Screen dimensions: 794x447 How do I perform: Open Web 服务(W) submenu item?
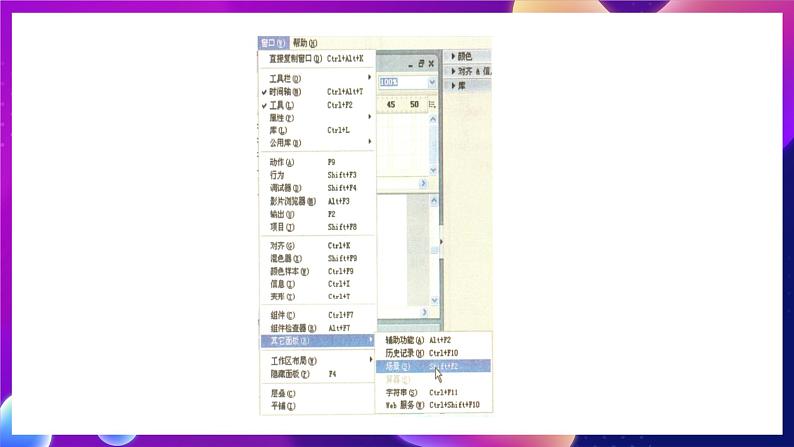pos(433,405)
